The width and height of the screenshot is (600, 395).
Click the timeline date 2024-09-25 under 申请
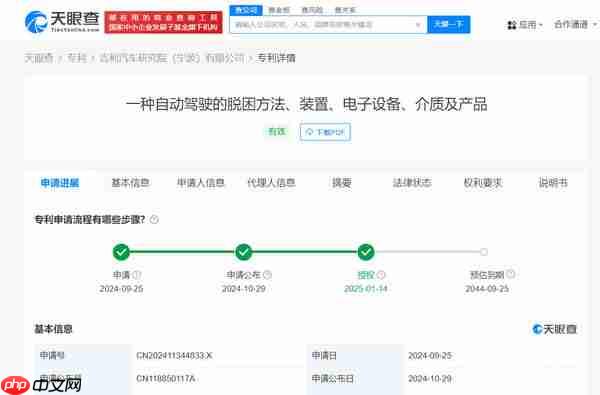click(121, 289)
